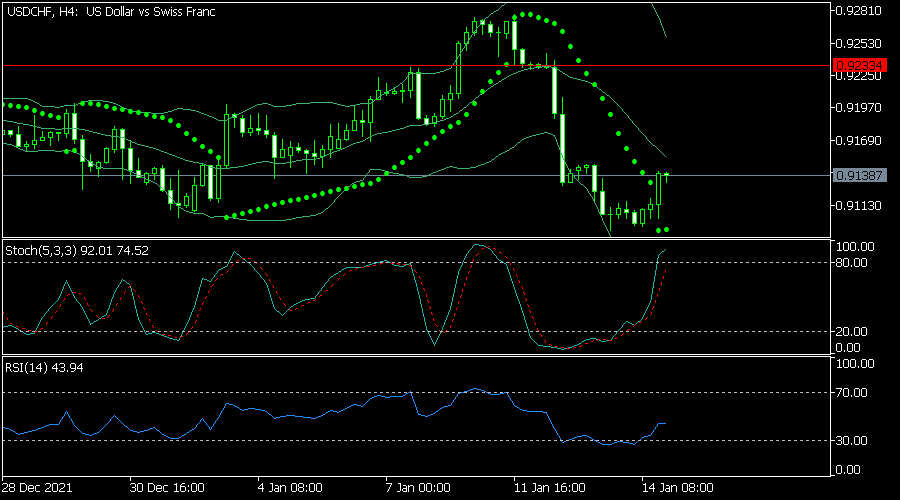Click the Stochastic 80.00 level label
This screenshot has height=500, width=900.
point(852,263)
